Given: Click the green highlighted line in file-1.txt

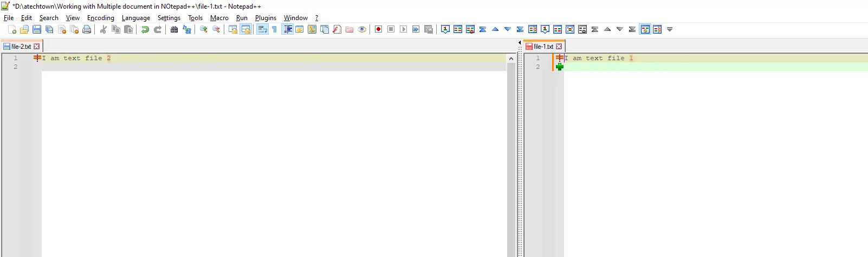Looking at the screenshot, I should click(716, 67).
